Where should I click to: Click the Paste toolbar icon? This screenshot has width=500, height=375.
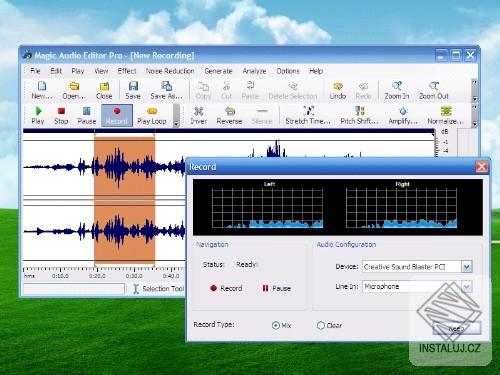pos(250,90)
